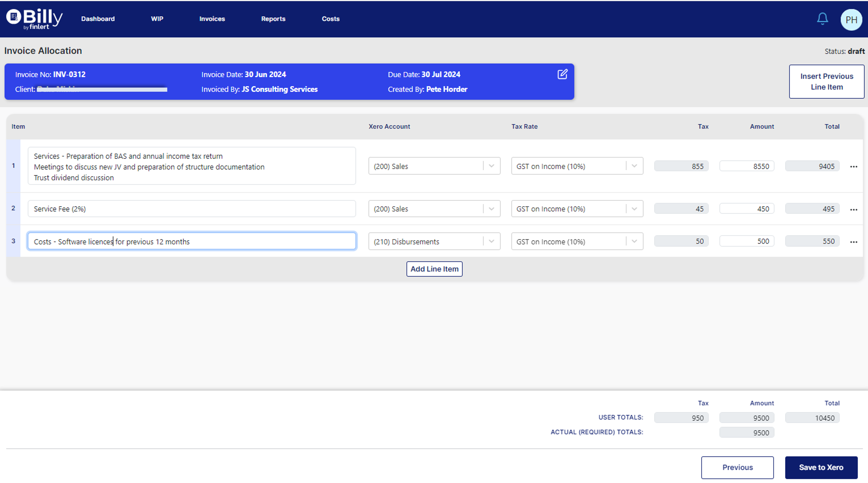Click the Amount field showing 450
The image size is (868, 483).
point(747,208)
